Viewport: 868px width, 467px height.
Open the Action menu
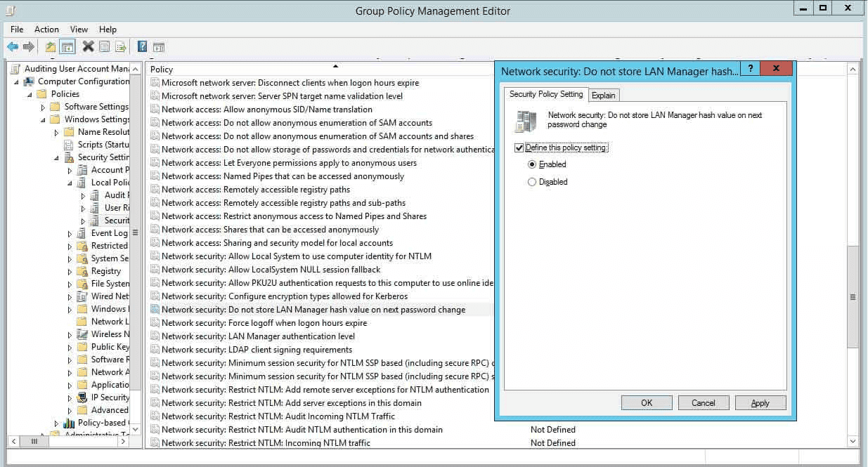[46, 29]
